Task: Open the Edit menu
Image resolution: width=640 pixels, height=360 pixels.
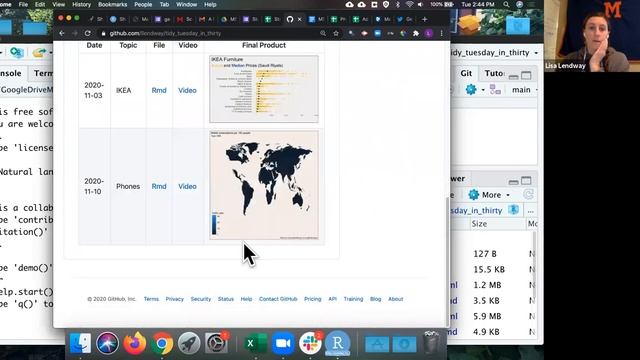Action: tap(40, 4)
